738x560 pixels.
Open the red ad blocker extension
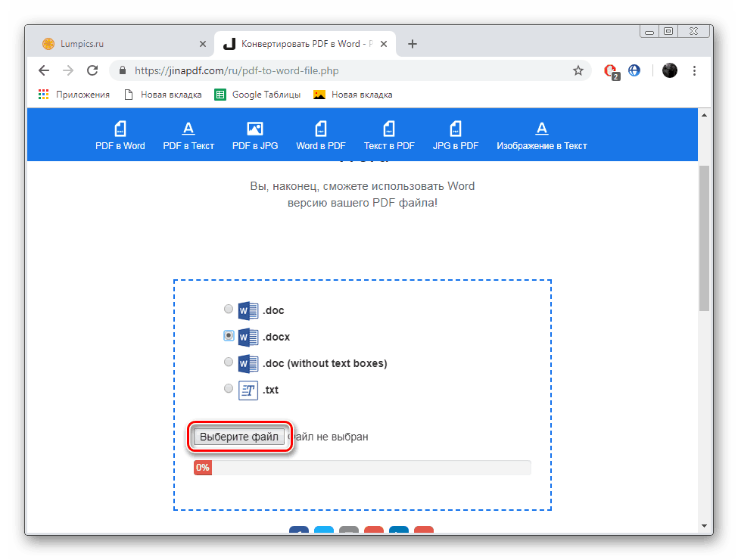pyautogui.click(x=612, y=71)
